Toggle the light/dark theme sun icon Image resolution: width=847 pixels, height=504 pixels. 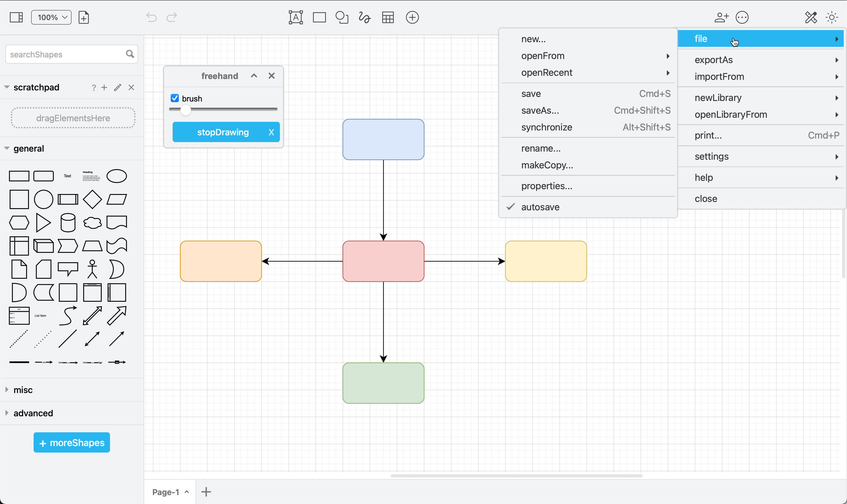pyautogui.click(x=832, y=17)
